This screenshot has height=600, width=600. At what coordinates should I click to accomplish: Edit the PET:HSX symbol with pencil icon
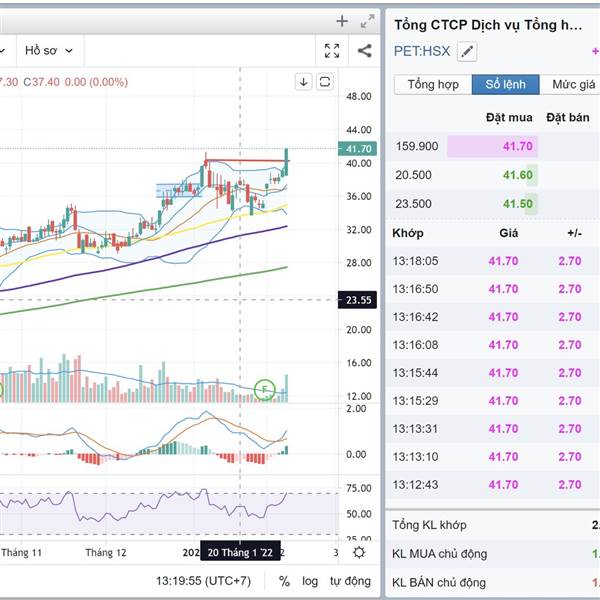467,51
